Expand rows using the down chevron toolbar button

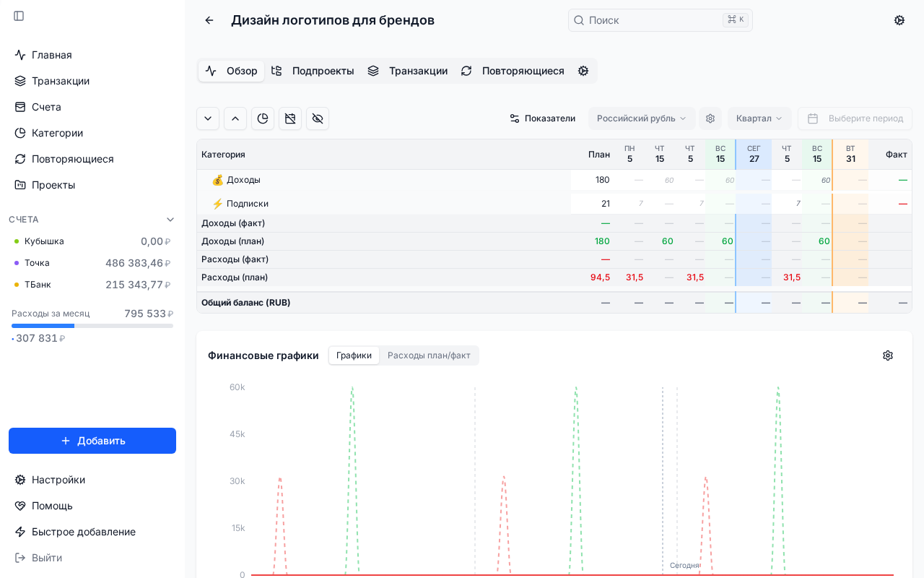(208, 118)
